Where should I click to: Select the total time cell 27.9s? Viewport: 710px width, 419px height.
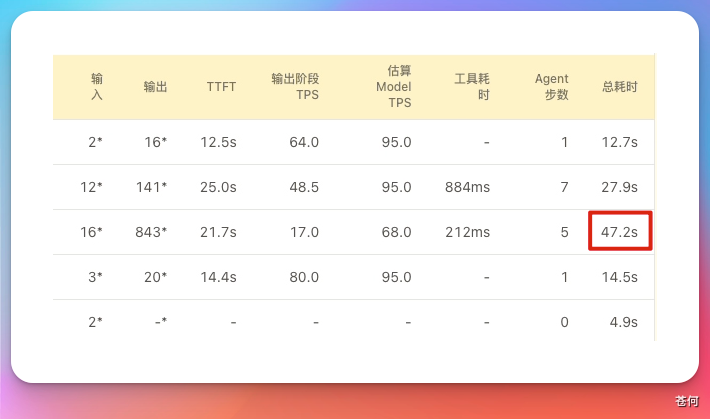click(x=619, y=187)
